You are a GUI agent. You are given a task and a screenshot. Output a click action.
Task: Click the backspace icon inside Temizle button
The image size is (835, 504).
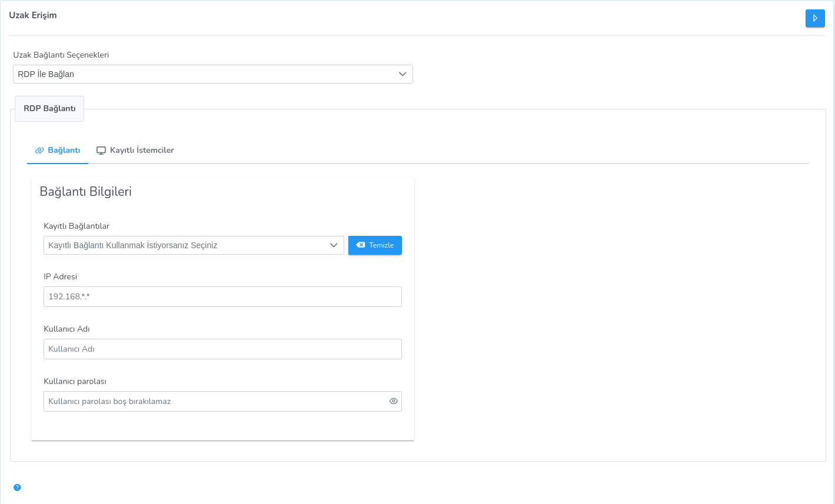point(361,245)
